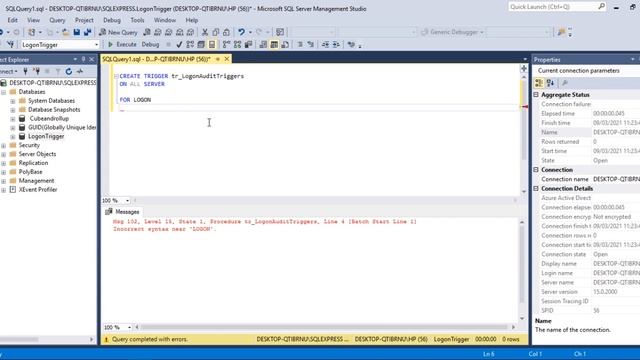Decrease the line indent
Screen dimensions: 640x360
(325, 44)
